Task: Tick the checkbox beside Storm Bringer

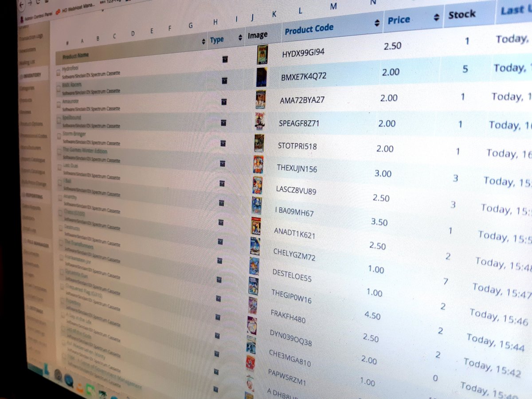Action: 60,136
